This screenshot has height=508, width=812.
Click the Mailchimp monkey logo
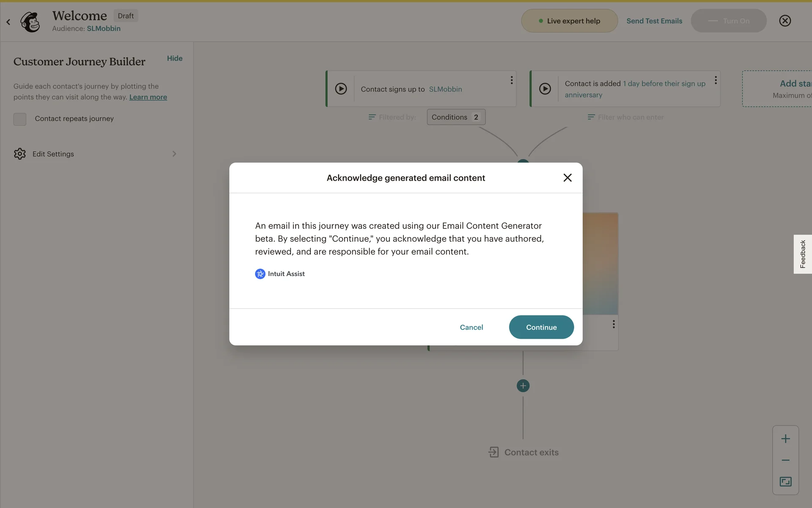coord(30,22)
